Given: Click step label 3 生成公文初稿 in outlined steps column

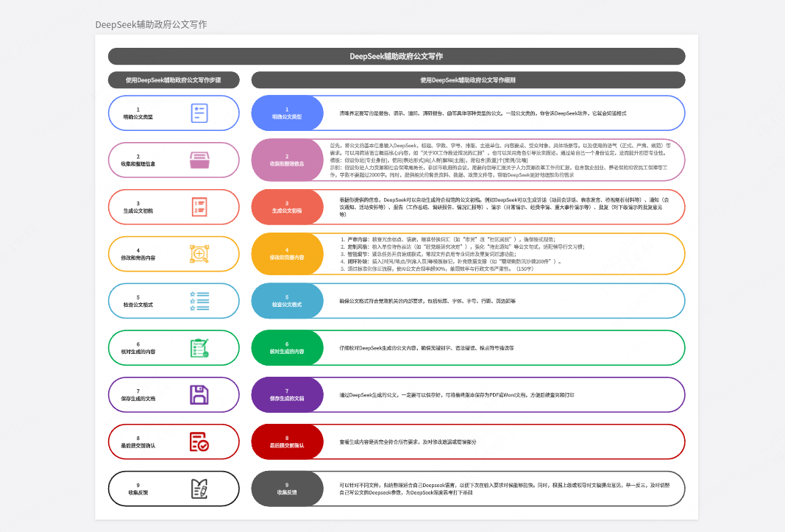Looking at the screenshot, I should click(x=138, y=208).
